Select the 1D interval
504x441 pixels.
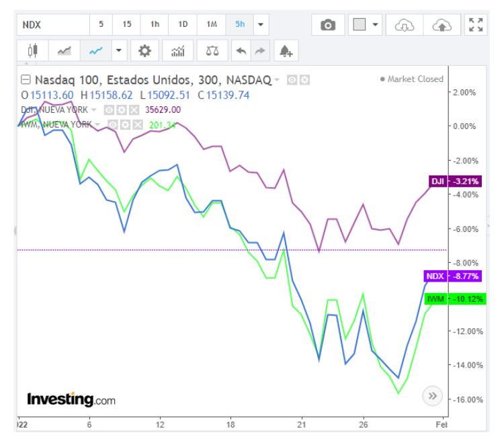[x=183, y=25]
